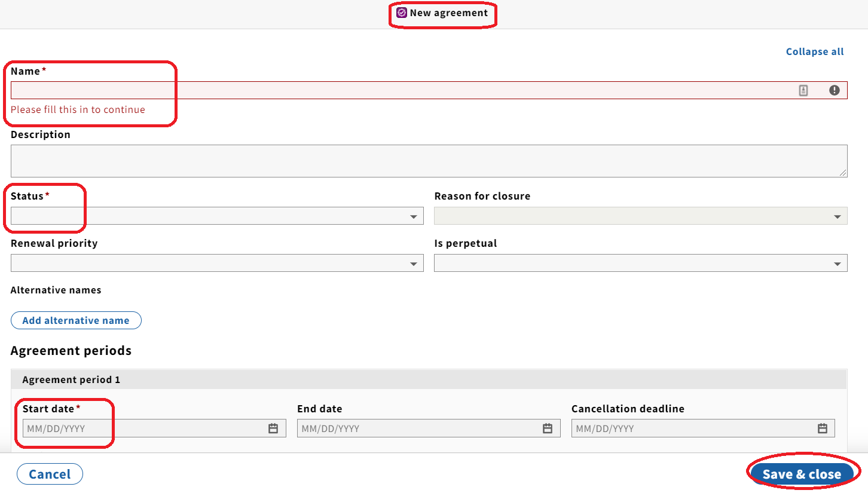
Task: Click the 'Please fill this in to continue' message
Action: [x=78, y=109]
